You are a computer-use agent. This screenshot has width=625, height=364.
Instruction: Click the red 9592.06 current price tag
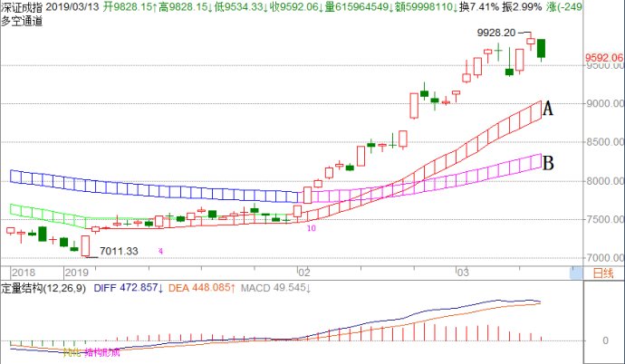coord(604,58)
